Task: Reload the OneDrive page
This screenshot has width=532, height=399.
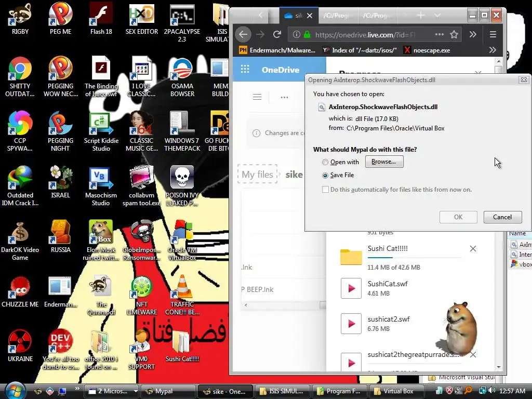Action: point(277,34)
